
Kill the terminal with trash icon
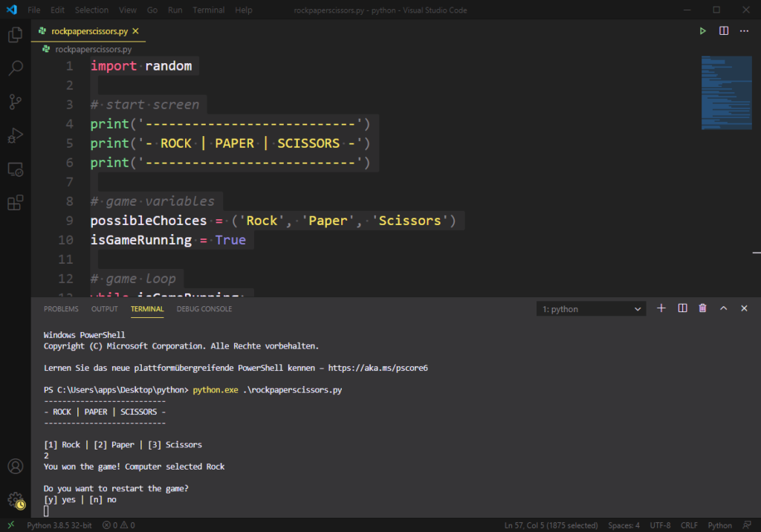tap(702, 308)
